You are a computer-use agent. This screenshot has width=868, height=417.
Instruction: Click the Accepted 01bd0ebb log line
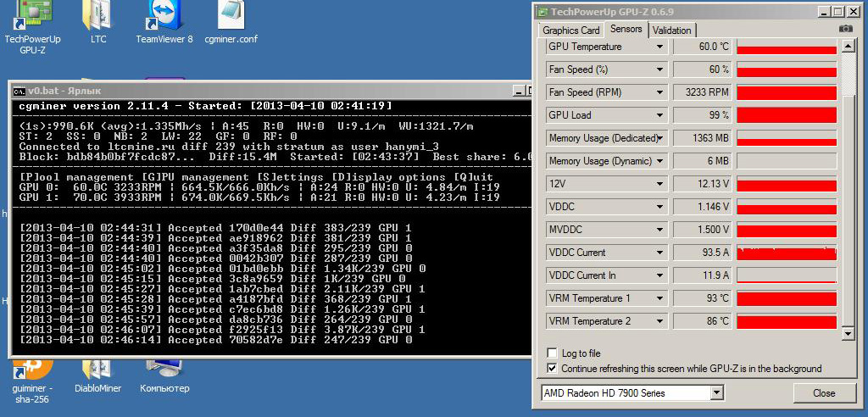[x=222, y=270]
